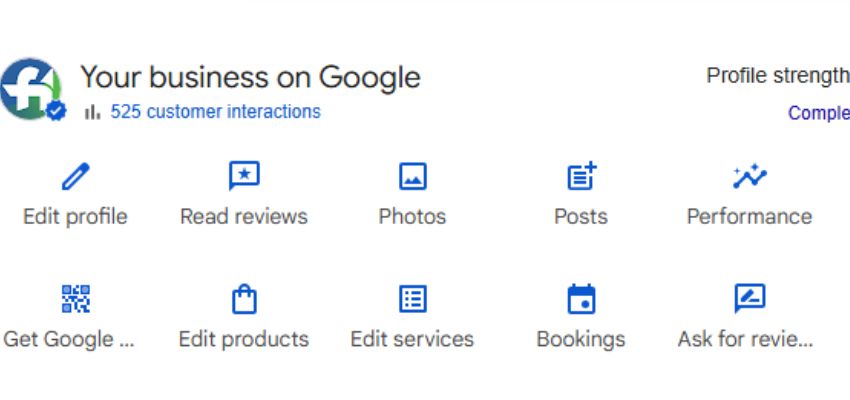Click the Edit profile pencil icon
Screen dimensions: 850x400
75,177
